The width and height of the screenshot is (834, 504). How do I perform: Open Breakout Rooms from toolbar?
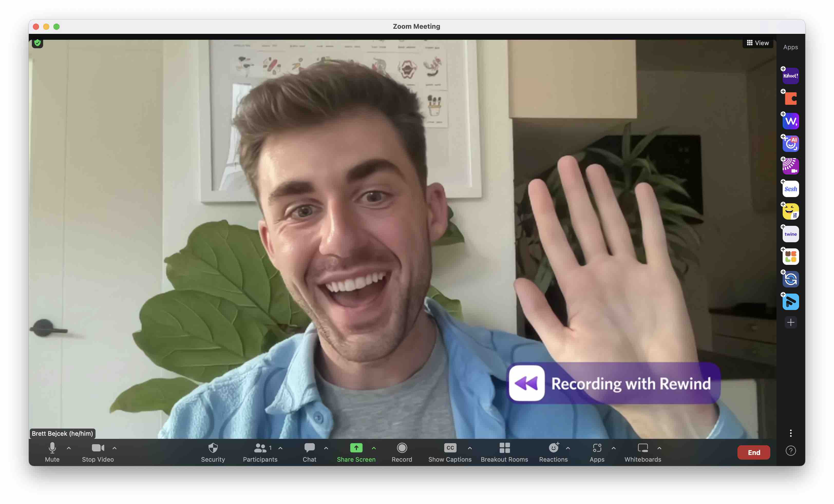tap(504, 452)
